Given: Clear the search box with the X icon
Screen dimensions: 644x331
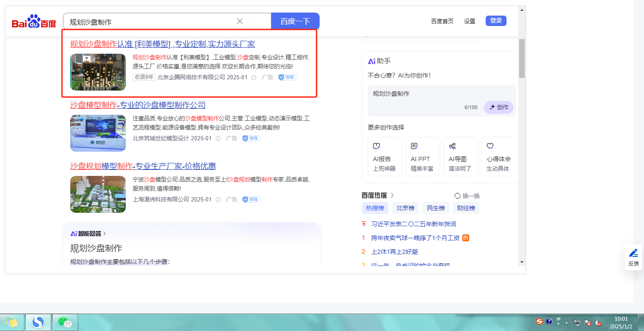Looking at the screenshot, I should pyautogui.click(x=240, y=21).
